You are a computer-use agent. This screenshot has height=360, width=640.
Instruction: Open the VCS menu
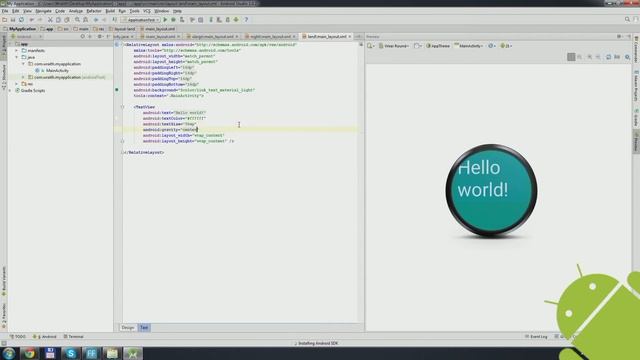(x=147, y=11)
